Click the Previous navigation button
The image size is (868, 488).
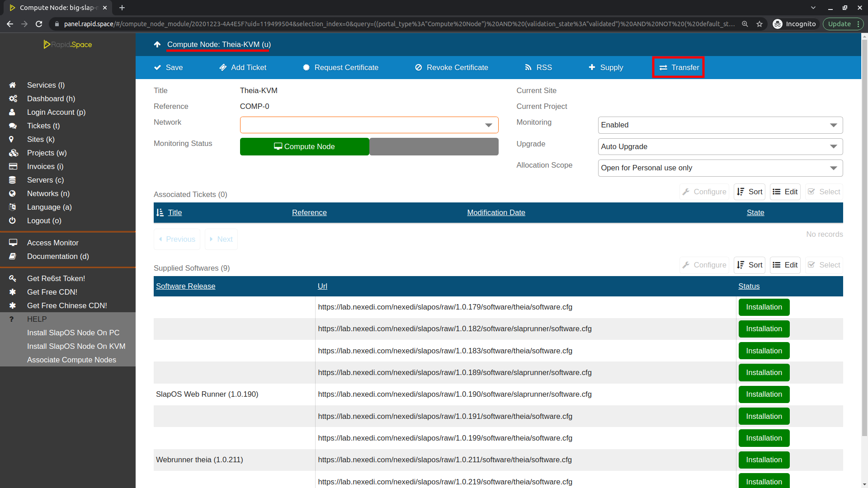pyautogui.click(x=176, y=239)
